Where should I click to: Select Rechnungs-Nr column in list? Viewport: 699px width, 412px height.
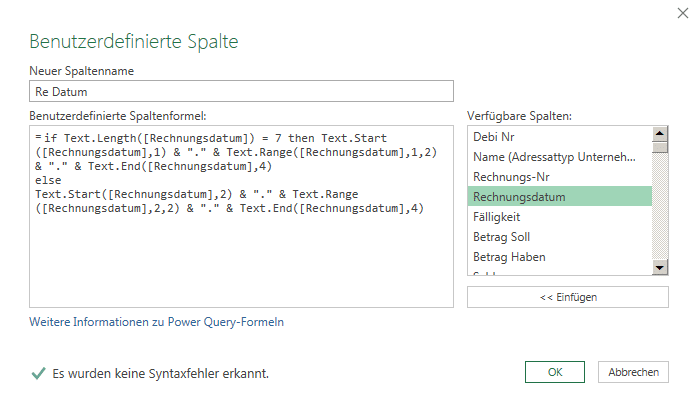pos(559,177)
